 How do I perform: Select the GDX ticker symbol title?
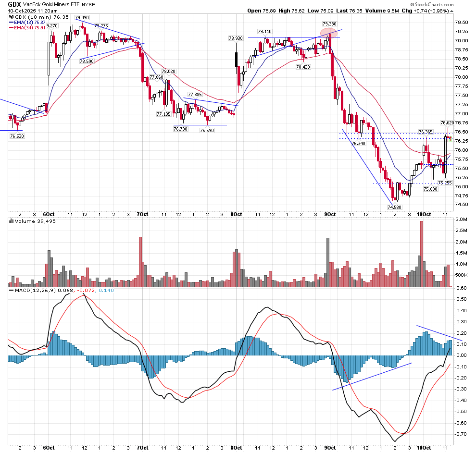[x=15, y=4]
